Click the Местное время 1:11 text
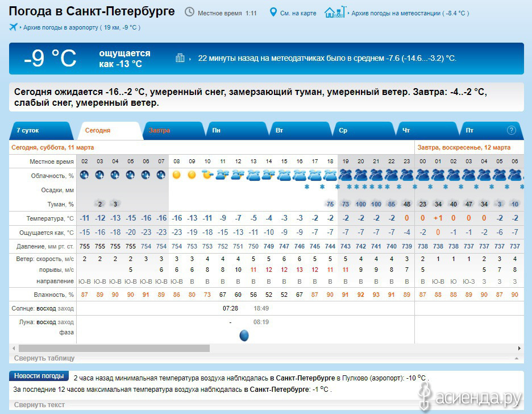This screenshot has width=532, height=414. pyautogui.click(x=227, y=13)
